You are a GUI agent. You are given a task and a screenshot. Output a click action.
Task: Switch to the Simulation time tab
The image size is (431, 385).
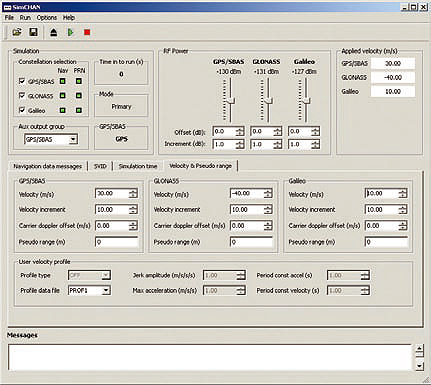pos(138,166)
